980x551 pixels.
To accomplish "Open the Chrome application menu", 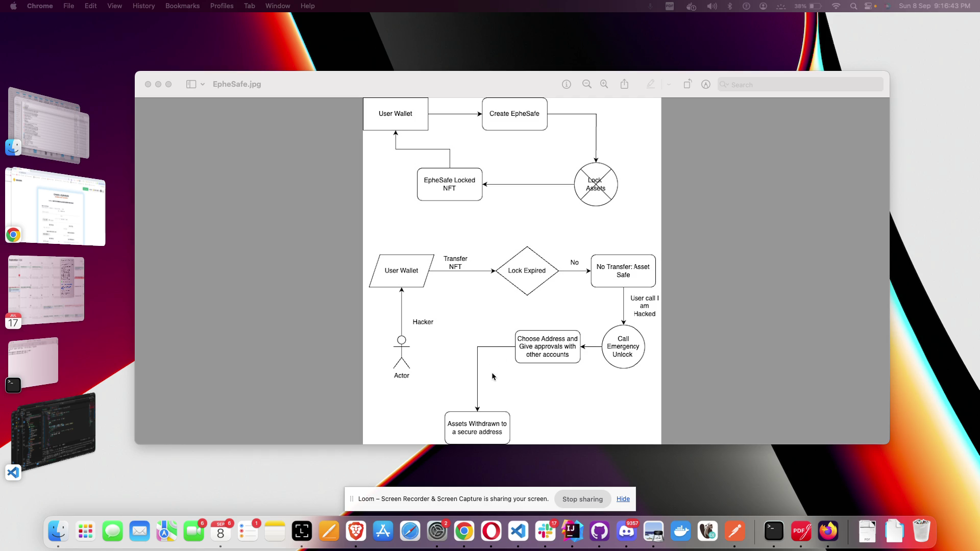I will click(x=40, y=6).
